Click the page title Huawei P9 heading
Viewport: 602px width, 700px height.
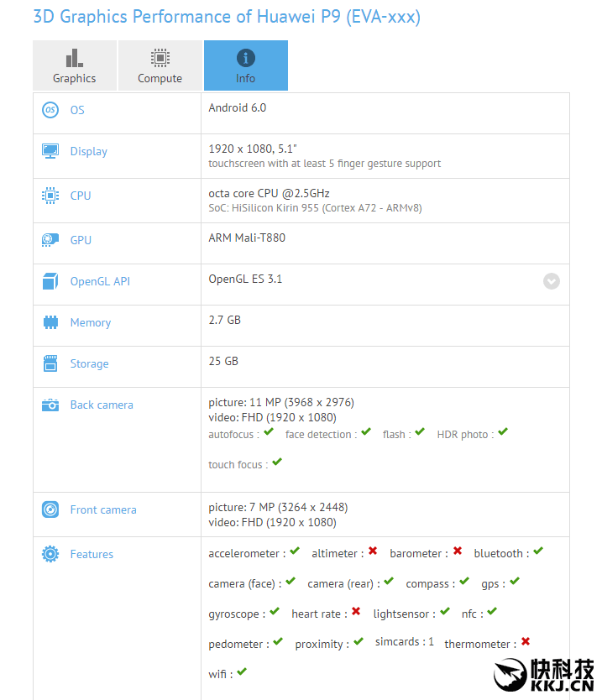point(227,16)
